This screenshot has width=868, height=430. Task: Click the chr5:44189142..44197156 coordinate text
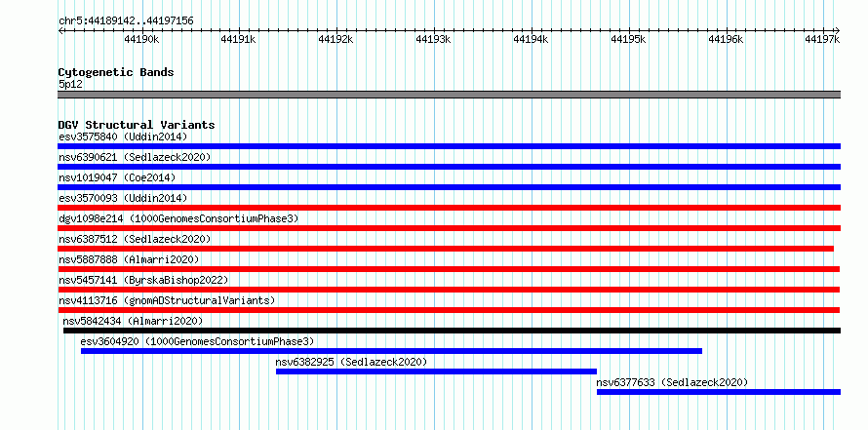(126, 21)
